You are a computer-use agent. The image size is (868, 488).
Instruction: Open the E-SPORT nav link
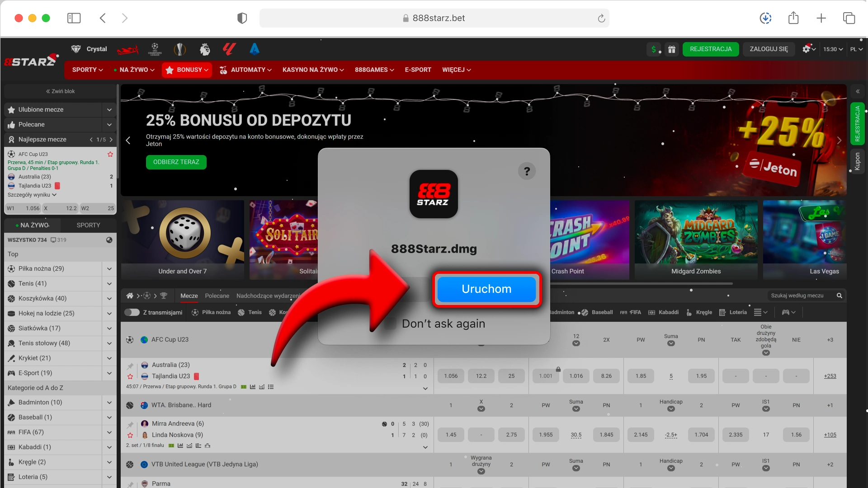(x=418, y=70)
